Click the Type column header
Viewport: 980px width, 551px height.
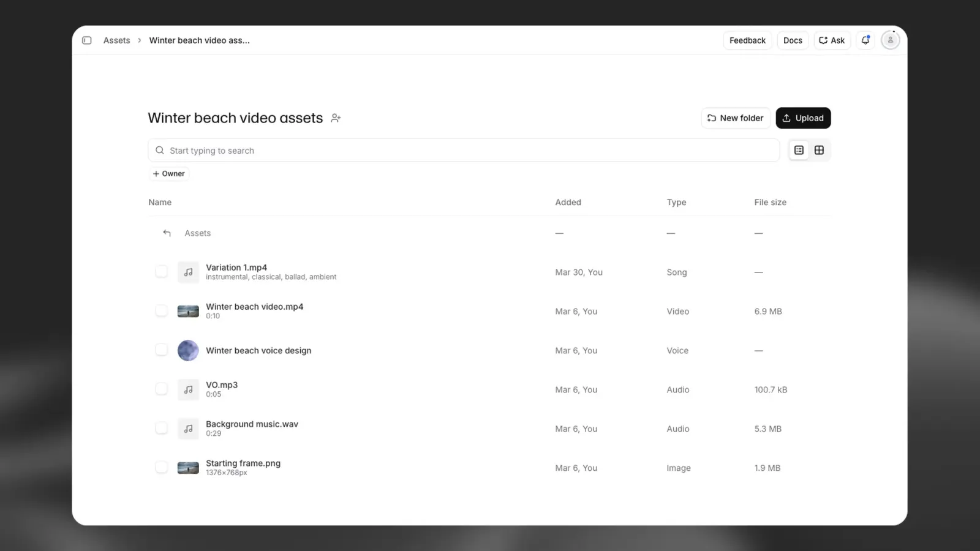coord(676,202)
